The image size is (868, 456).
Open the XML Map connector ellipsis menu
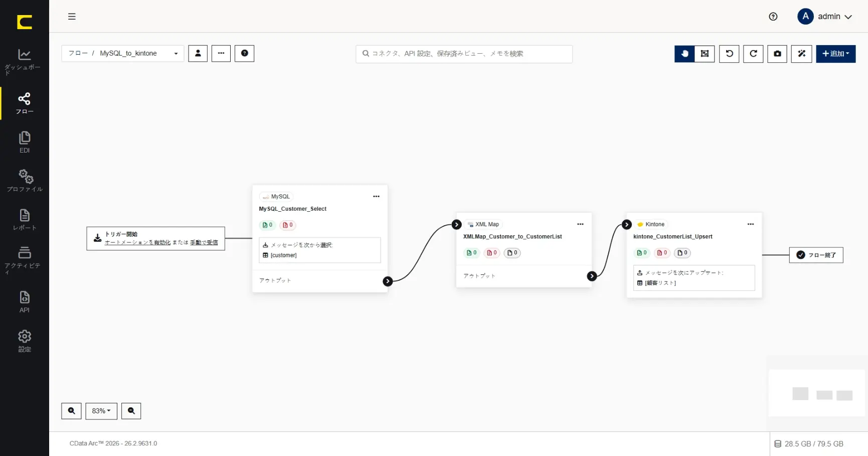point(580,224)
